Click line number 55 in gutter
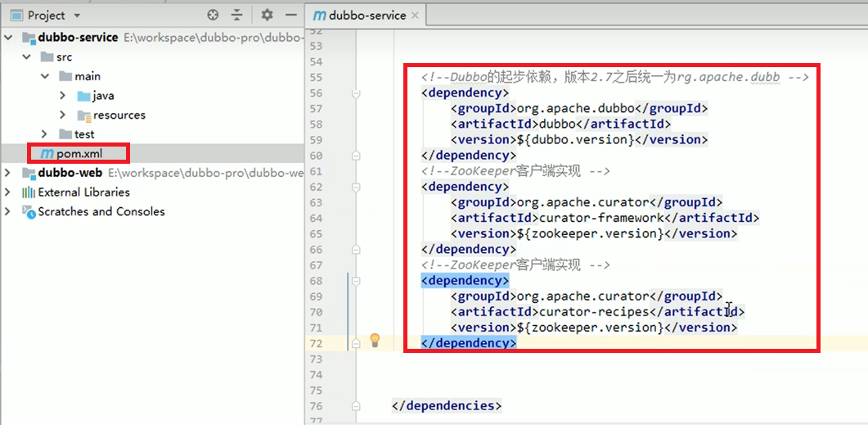The height and width of the screenshot is (425, 868). tap(314, 78)
